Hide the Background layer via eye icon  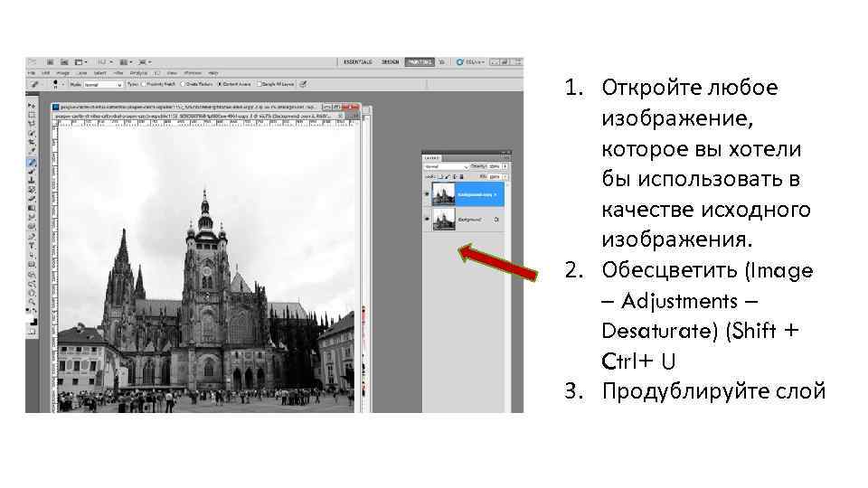[427, 219]
